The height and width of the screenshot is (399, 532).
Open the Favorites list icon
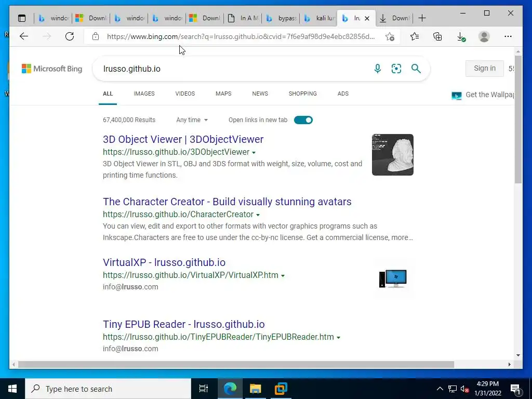click(x=414, y=36)
